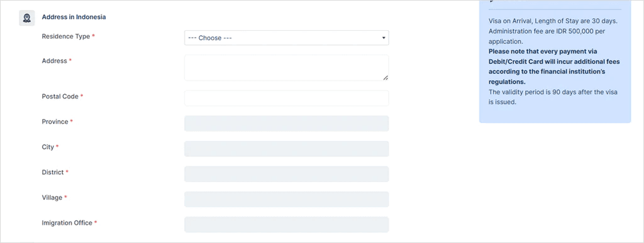Select the City field
The height and width of the screenshot is (243, 644).
click(x=286, y=149)
